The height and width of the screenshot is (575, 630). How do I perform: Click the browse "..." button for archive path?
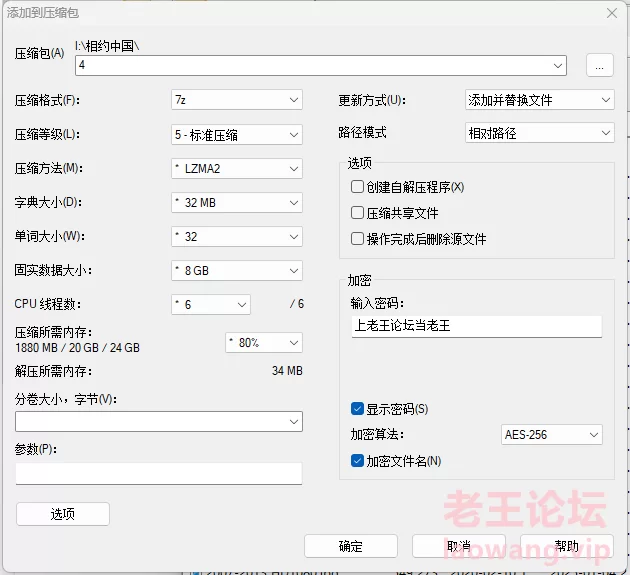tap(599, 65)
